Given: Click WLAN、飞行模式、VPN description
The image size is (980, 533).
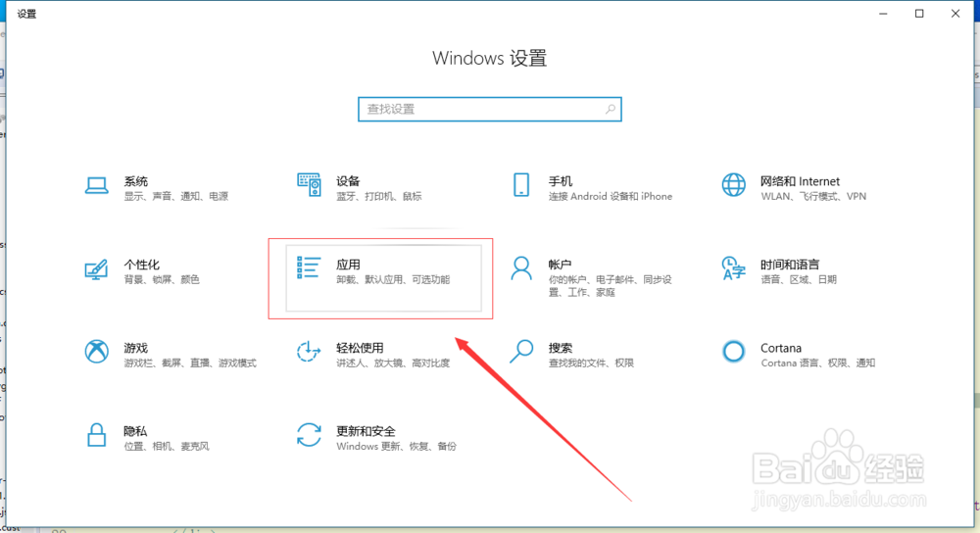Looking at the screenshot, I should pos(813,196).
